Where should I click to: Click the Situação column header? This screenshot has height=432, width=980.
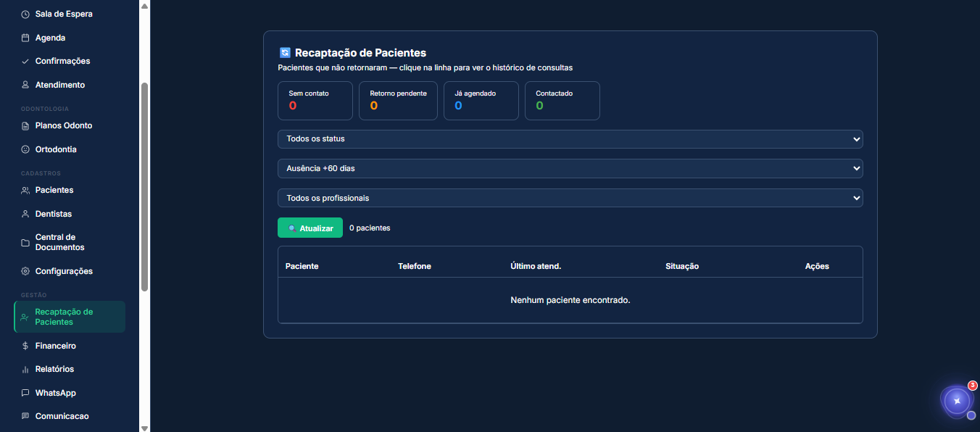tap(682, 266)
